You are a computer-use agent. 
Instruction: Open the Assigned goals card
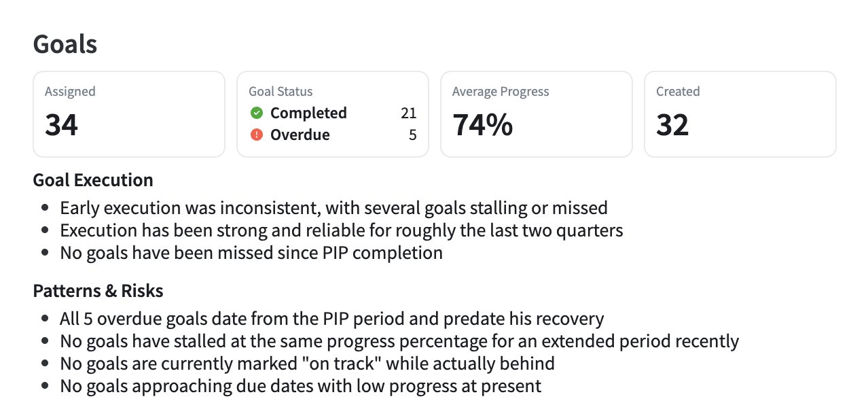coord(129,114)
